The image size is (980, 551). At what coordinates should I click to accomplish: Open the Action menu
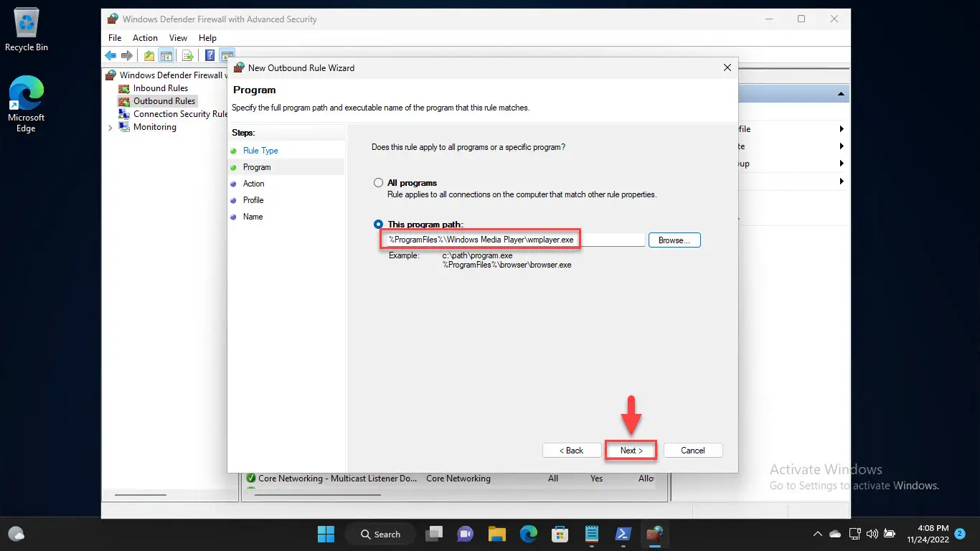point(145,38)
